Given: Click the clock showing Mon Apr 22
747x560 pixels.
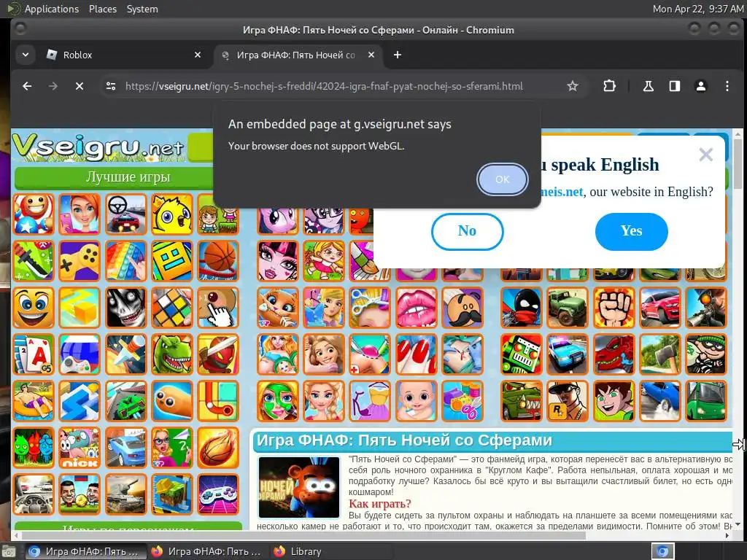Looking at the screenshot, I should coord(697,9).
